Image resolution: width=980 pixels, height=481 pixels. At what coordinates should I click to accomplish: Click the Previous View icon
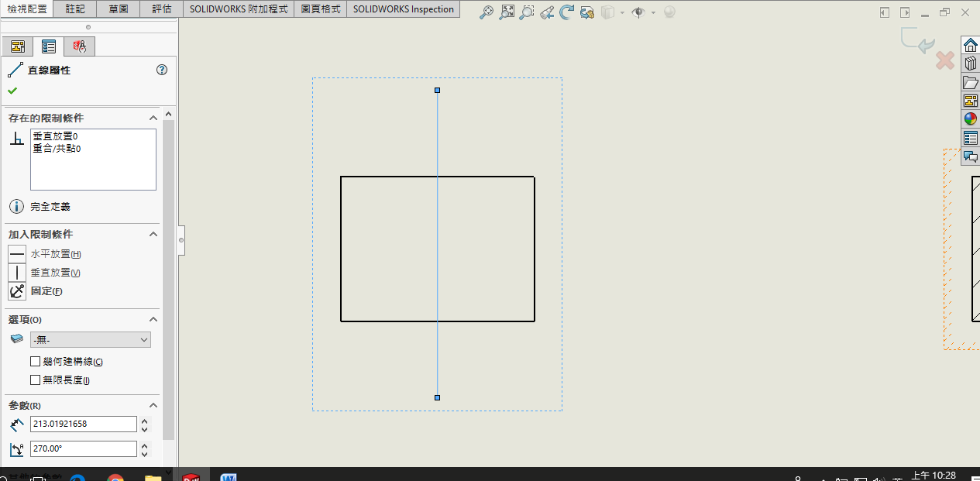click(x=547, y=12)
